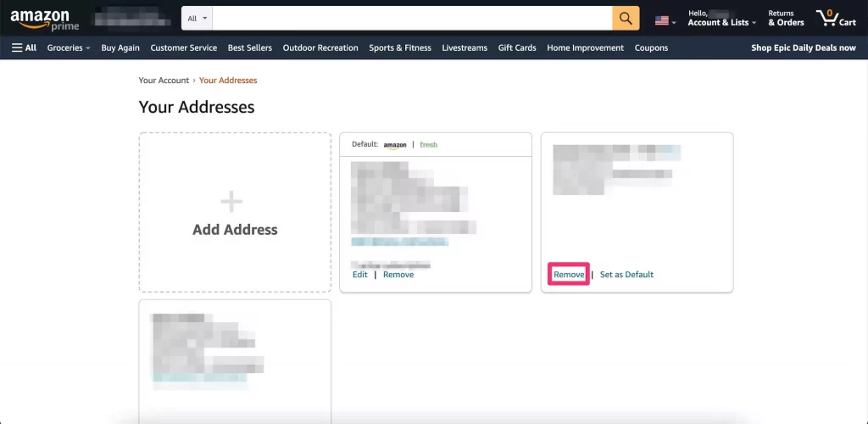Screen dimensions: 868x424
Task: Click the search magnifier button
Action: (626, 18)
